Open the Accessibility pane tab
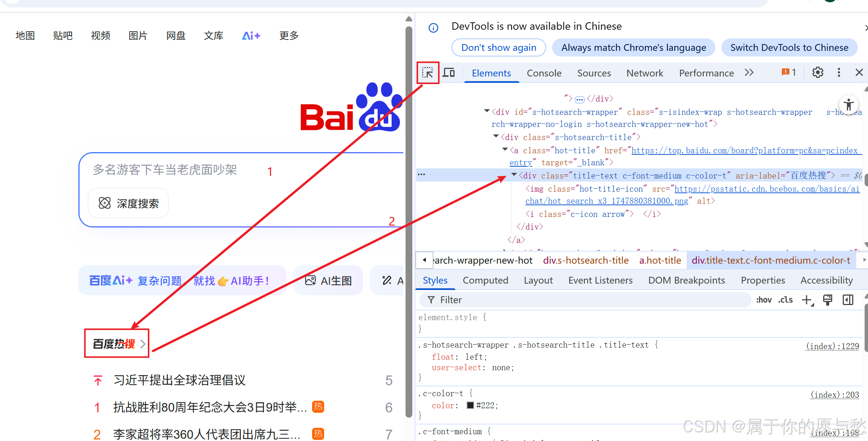 click(x=827, y=281)
